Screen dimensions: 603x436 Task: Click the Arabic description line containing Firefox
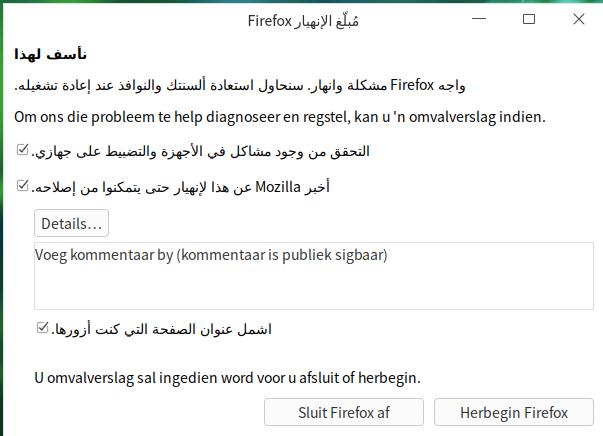(x=240, y=85)
